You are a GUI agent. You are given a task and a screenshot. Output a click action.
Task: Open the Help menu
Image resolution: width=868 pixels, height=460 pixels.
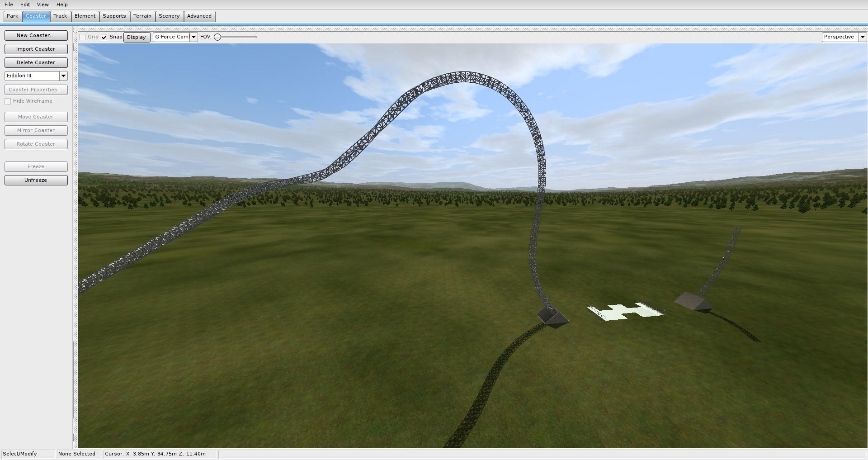(x=62, y=5)
